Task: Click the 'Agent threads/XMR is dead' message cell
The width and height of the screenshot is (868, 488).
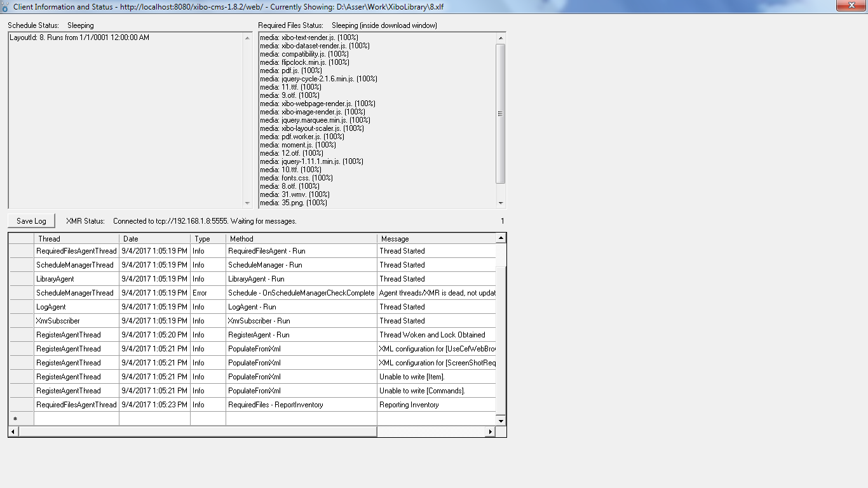Action: point(437,293)
